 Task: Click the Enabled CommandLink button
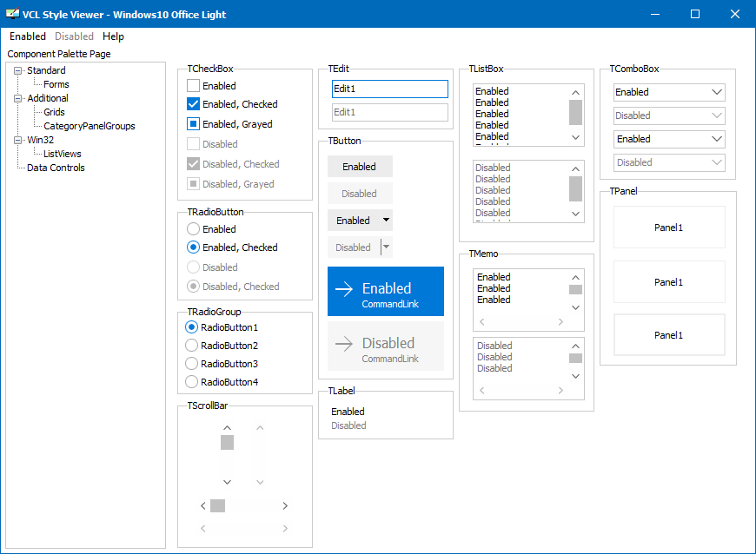386,292
